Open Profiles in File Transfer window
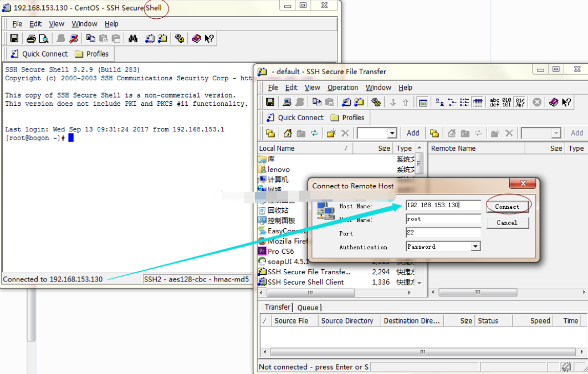The image size is (588, 374). tap(347, 117)
